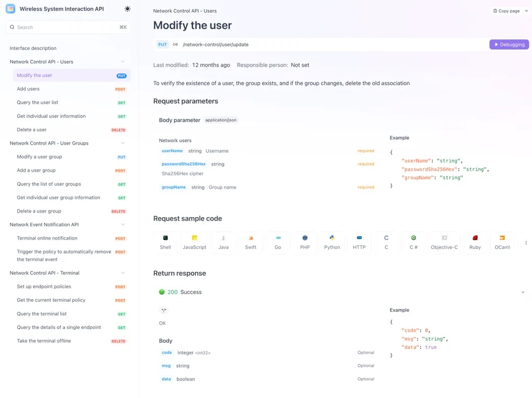Screen dimensions: 532x398
Task: Open the Add users endpoint
Action: click(28, 89)
